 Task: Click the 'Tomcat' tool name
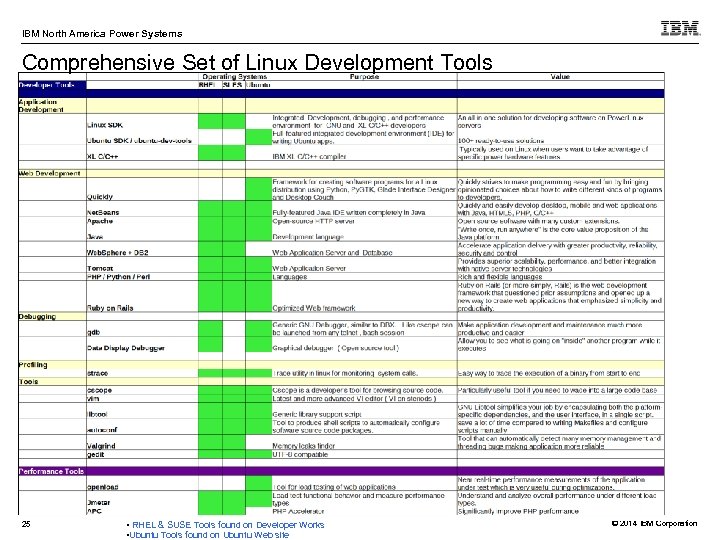coord(100,268)
